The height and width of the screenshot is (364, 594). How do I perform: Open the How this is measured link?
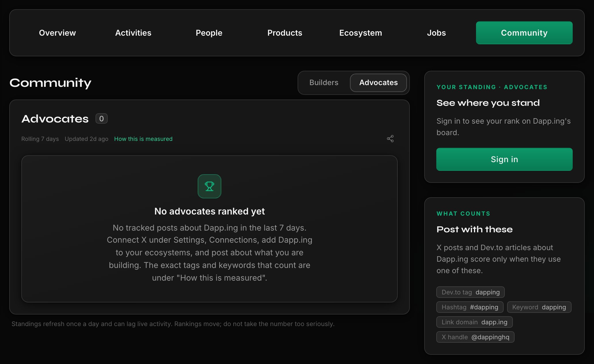[143, 139]
